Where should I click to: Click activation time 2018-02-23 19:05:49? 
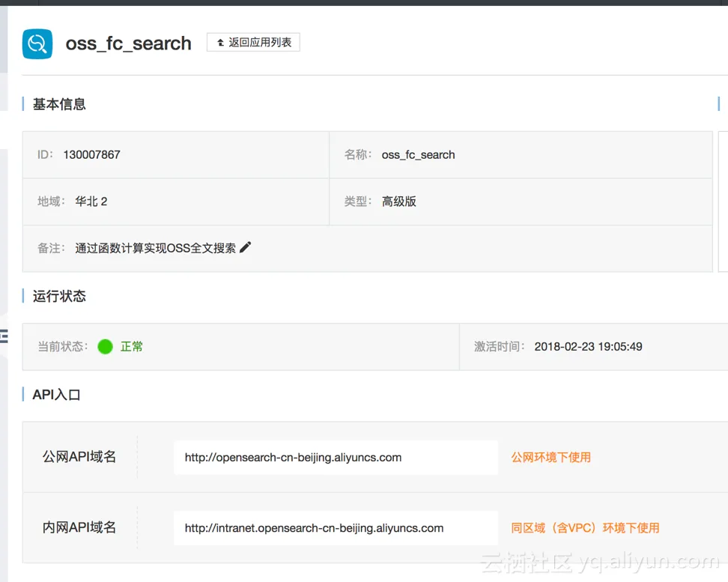(588, 347)
